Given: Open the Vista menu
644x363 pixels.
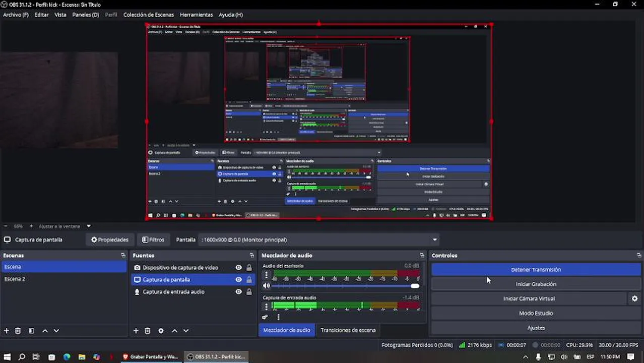Looking at the screenshot, I should [x=60, y=15].
